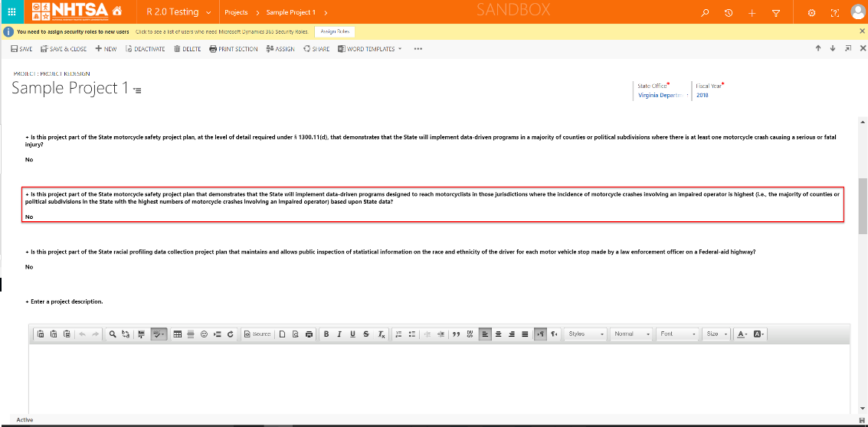The image size is (868, 427).
Task: Click the Save & Close command
Action: (x=64, y=49)
